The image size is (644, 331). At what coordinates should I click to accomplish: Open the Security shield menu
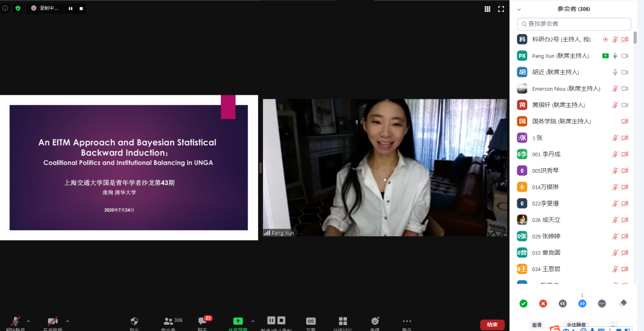coord(134,322)
